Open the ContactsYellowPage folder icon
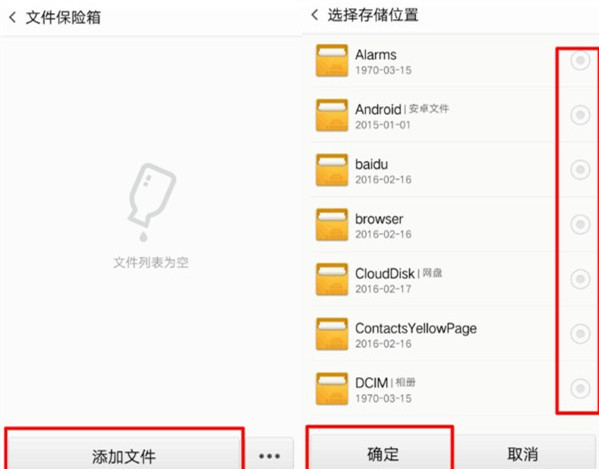Viewport: 599px width, 469px height. [332, 333]
